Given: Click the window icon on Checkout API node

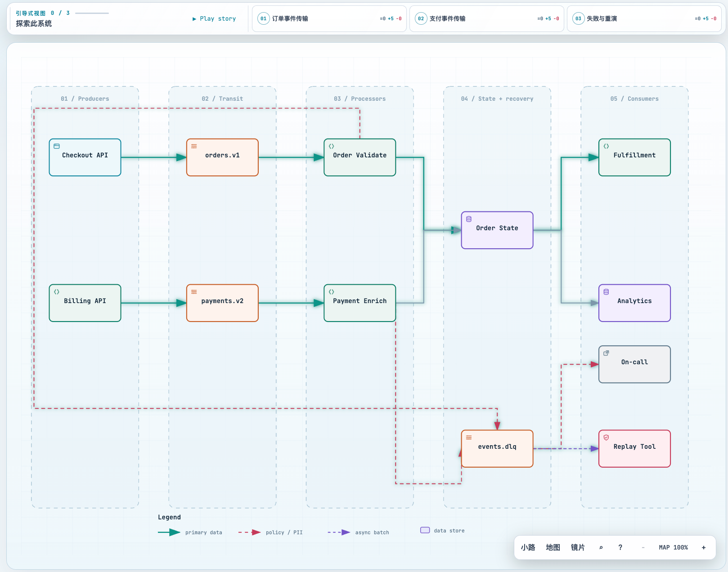Looking at the screenshot, I should point(57,146).
